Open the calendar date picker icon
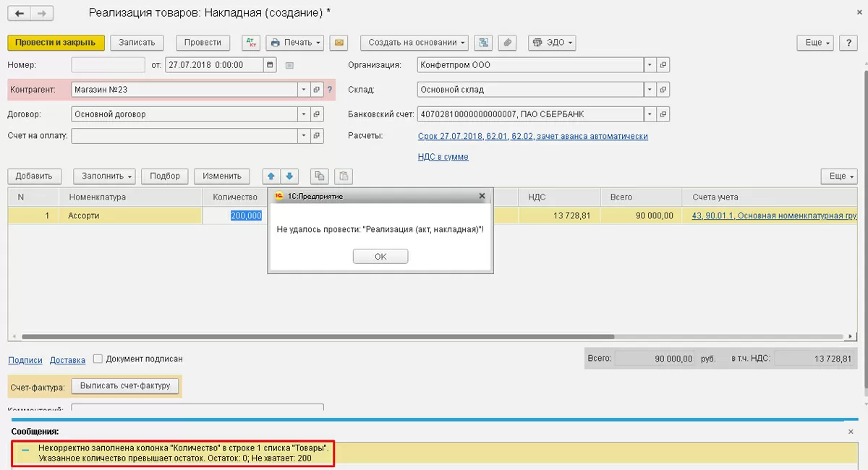Screen dimensions: 868x470 coord(271,65)
